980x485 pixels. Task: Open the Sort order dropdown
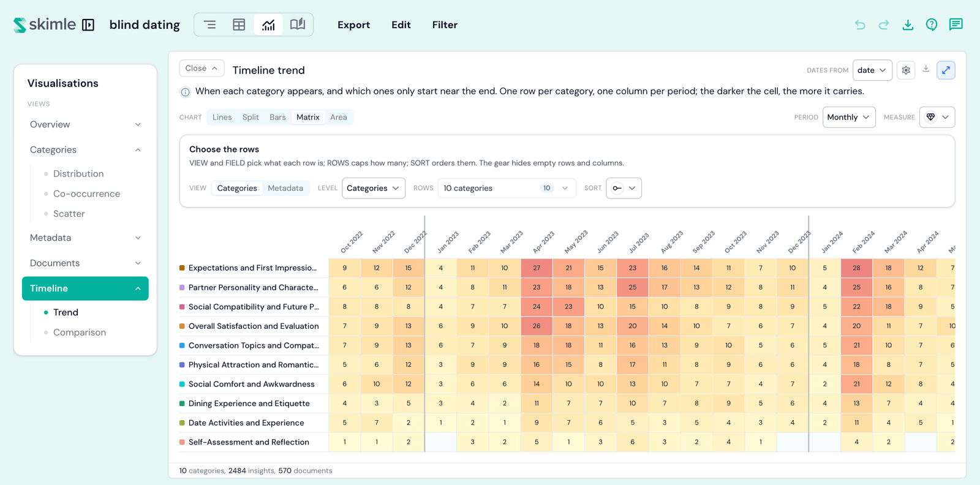(x=624, y=188)
